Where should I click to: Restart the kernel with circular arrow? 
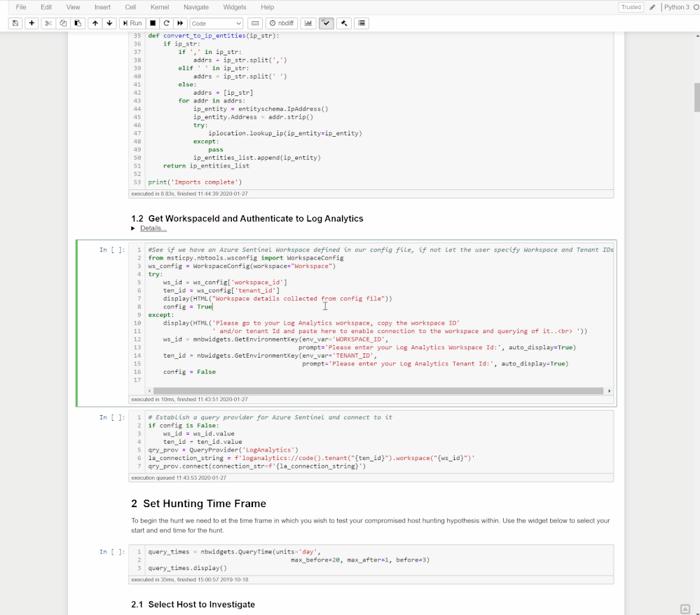167,23
